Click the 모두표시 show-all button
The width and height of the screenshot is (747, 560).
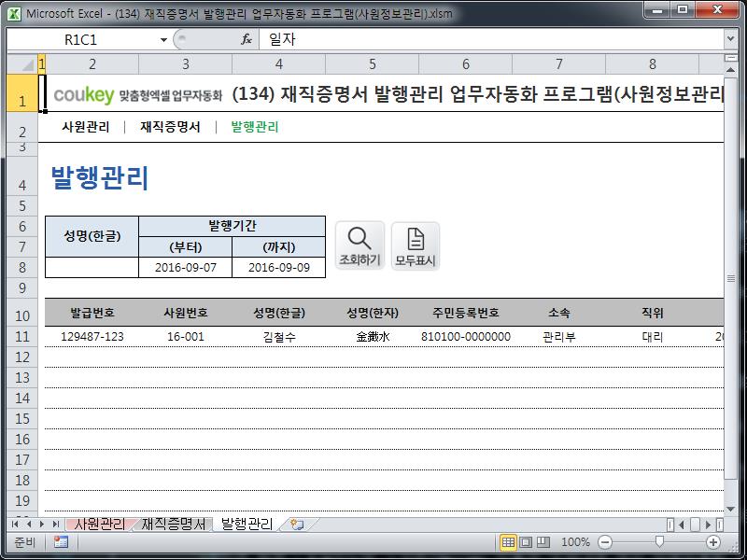click(416, 245)
